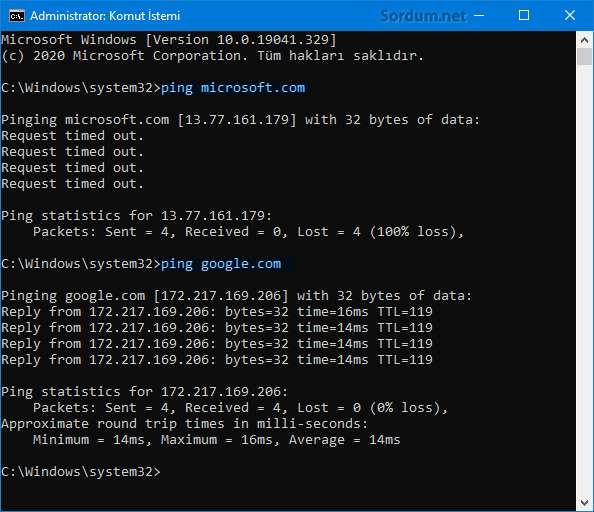Click the Pinging google.com header line

click(x=236, y=296)
